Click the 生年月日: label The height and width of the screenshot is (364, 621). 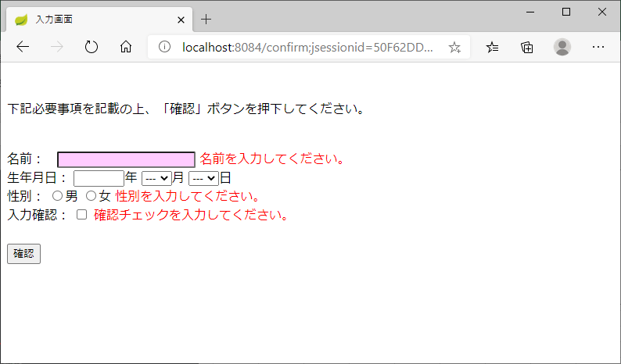click(38, 177)
